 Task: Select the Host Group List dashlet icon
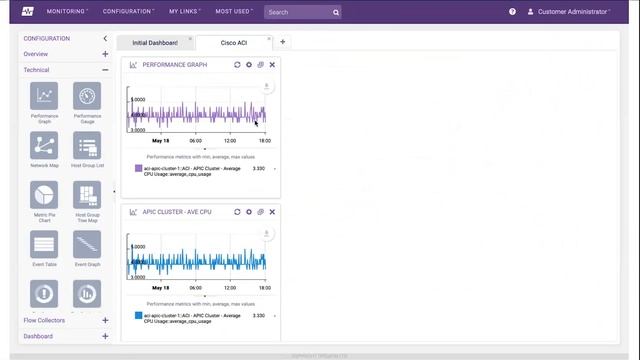tap(87, 145)
